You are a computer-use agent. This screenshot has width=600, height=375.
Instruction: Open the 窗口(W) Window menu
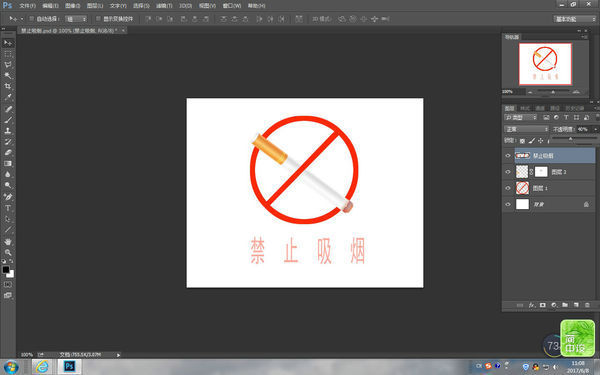[232, 6]
